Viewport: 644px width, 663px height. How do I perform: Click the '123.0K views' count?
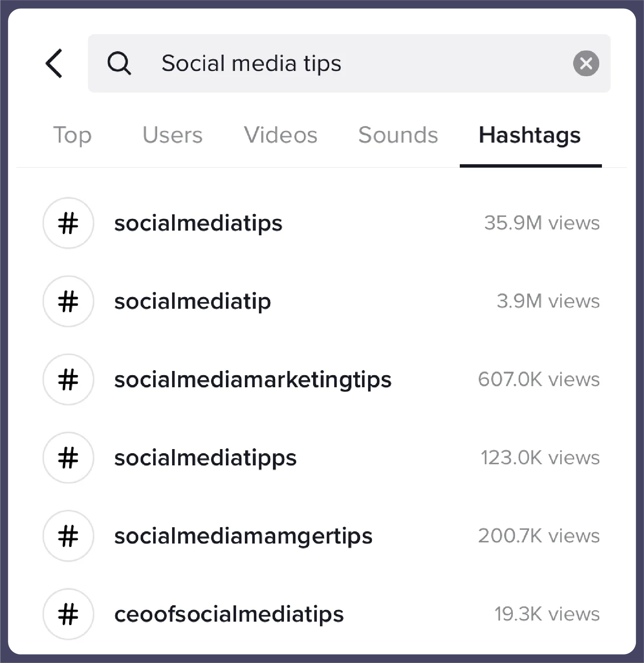540,457
